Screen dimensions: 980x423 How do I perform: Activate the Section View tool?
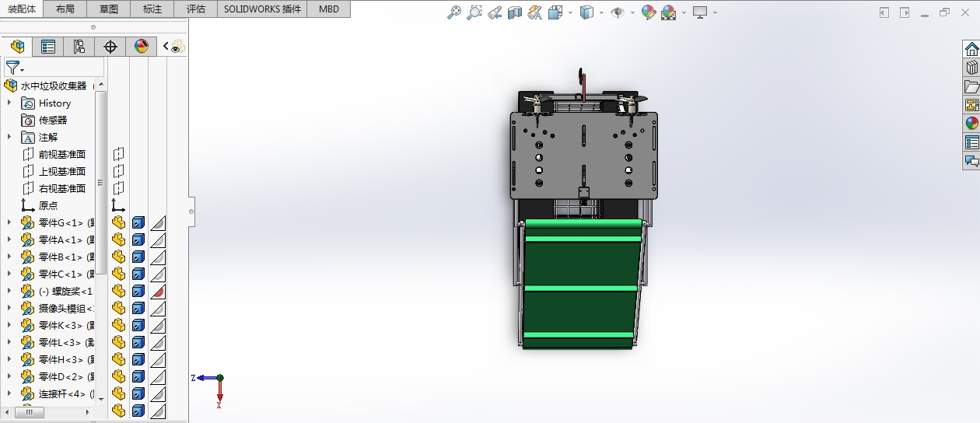point(515,12)
